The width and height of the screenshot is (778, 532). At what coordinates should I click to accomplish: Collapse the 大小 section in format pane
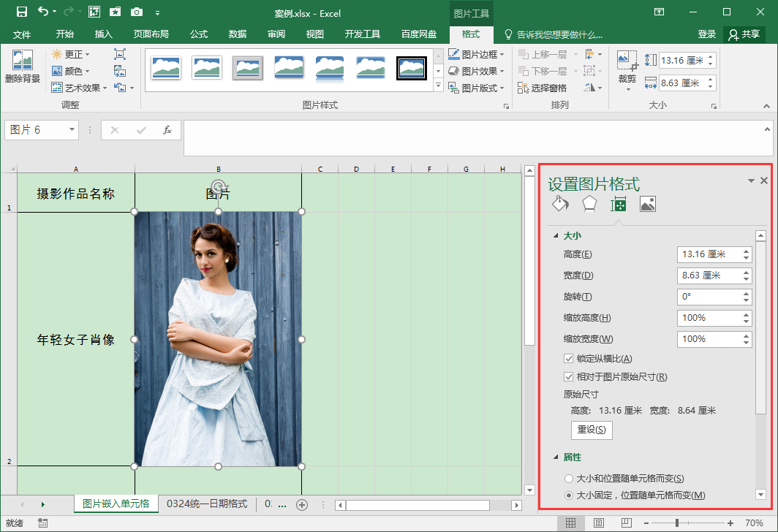tap(556, 236)
